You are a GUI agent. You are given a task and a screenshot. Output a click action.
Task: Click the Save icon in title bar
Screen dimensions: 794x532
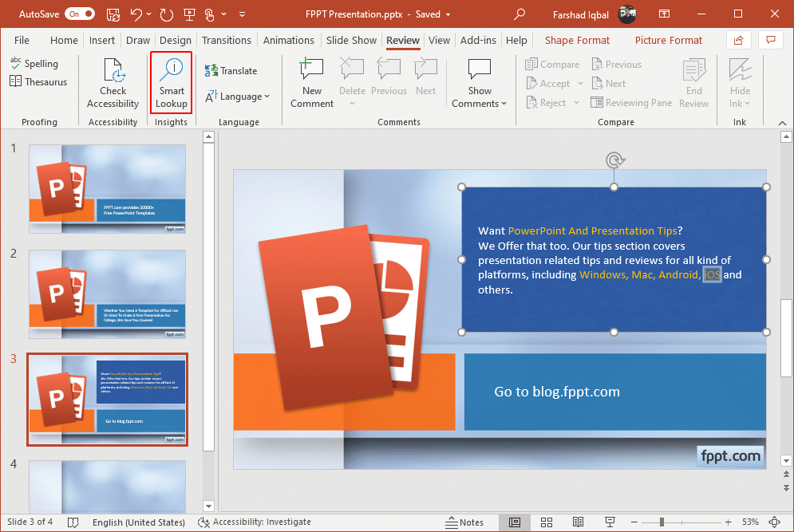(113, 14)
